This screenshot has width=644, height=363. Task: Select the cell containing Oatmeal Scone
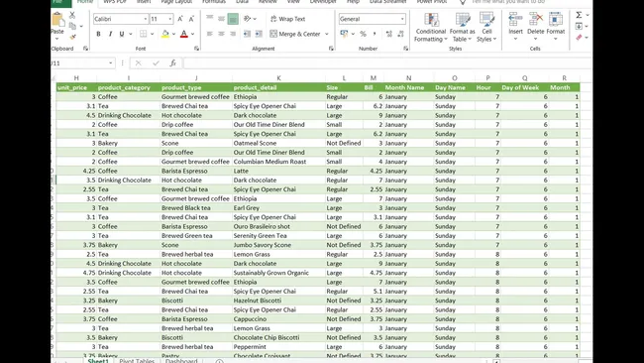click(278, 143)
